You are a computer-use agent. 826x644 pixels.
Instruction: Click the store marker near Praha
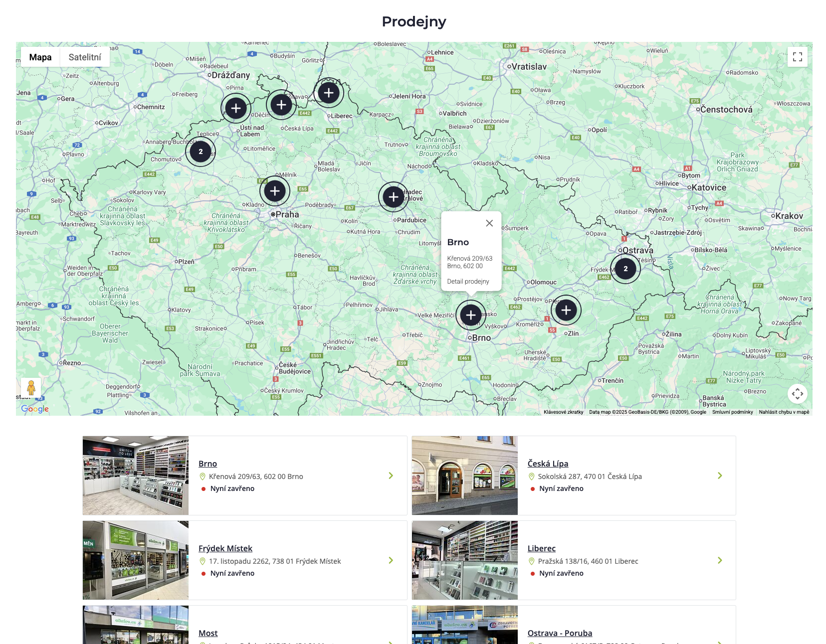(275, 191)
